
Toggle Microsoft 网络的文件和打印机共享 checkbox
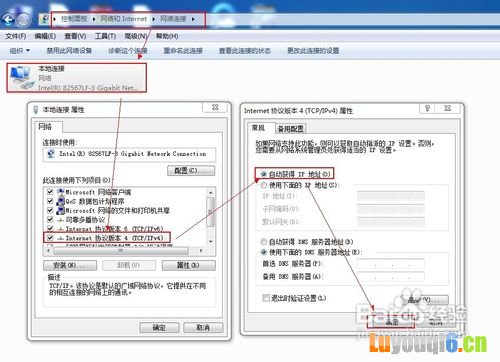[50, 210]
